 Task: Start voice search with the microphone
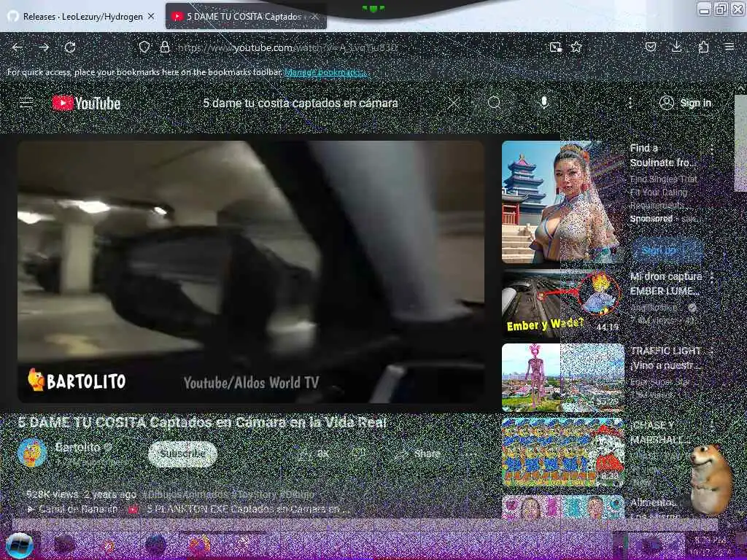tap(543, 103)
